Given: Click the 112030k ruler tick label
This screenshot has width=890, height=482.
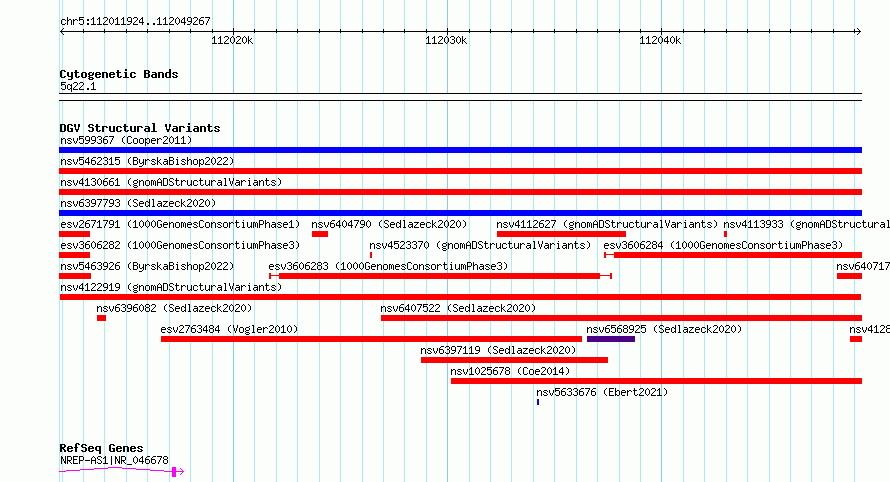Looking at the screenshot, I should (x=446, y=41).
